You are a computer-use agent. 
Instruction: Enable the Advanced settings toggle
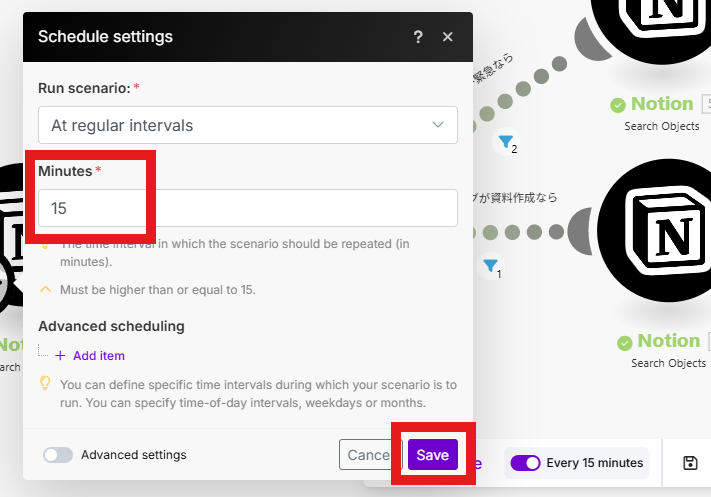(x=58, y=455)
